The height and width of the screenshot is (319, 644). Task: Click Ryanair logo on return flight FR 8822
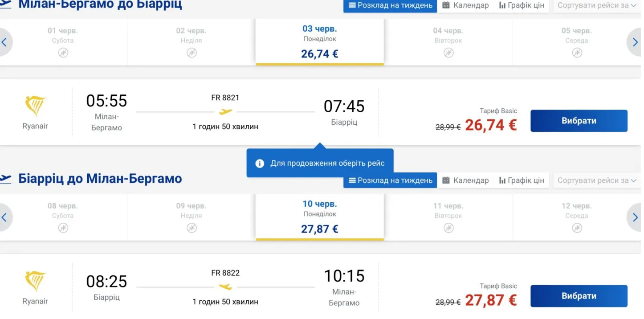point(35,282)
